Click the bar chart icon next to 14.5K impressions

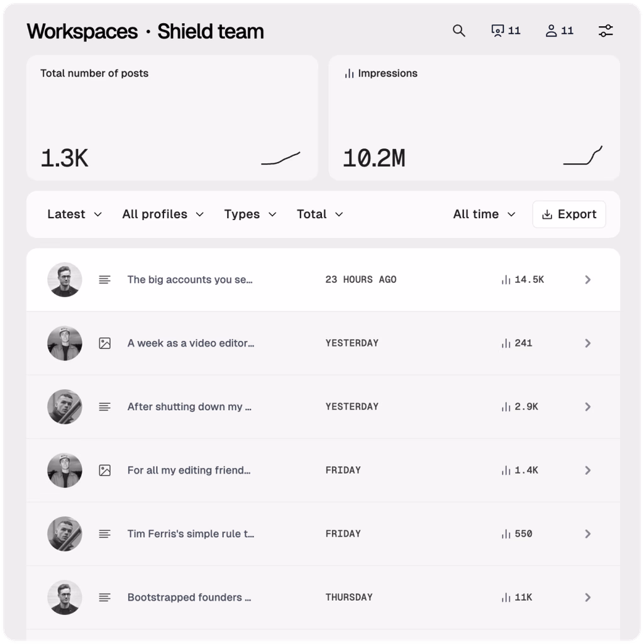pos(506,279)
